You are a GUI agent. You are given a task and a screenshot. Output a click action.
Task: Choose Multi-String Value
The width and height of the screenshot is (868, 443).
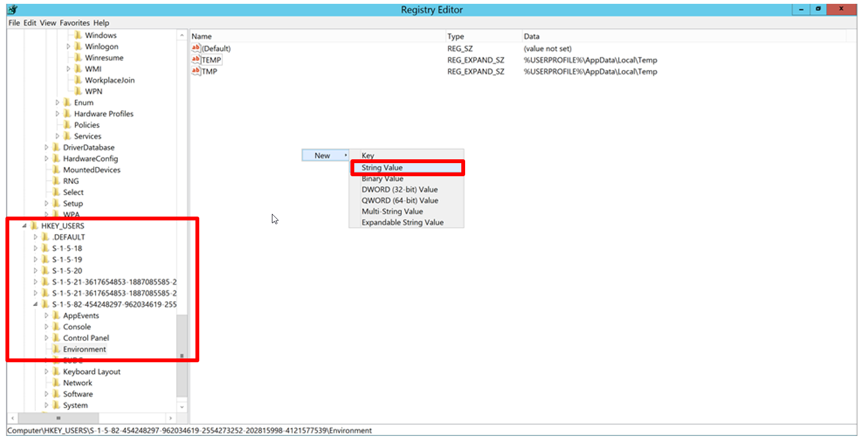click(x=407, y=211)
